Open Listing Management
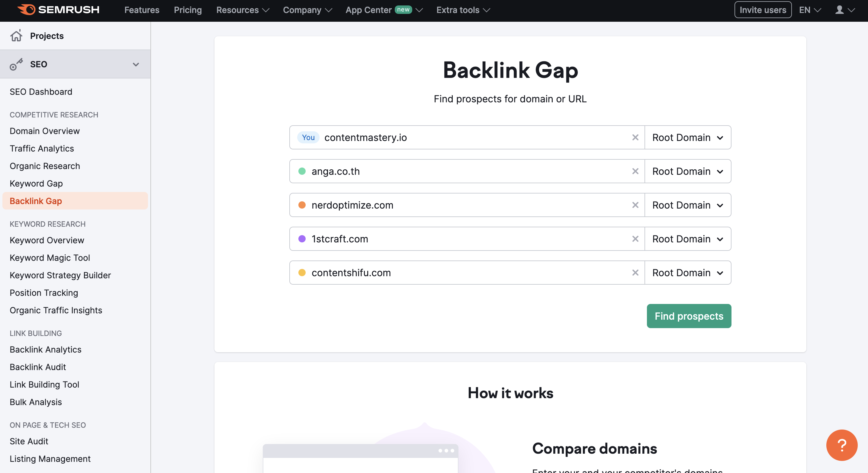The width and height of the screenshot is (868, 473). coord(50,459)
